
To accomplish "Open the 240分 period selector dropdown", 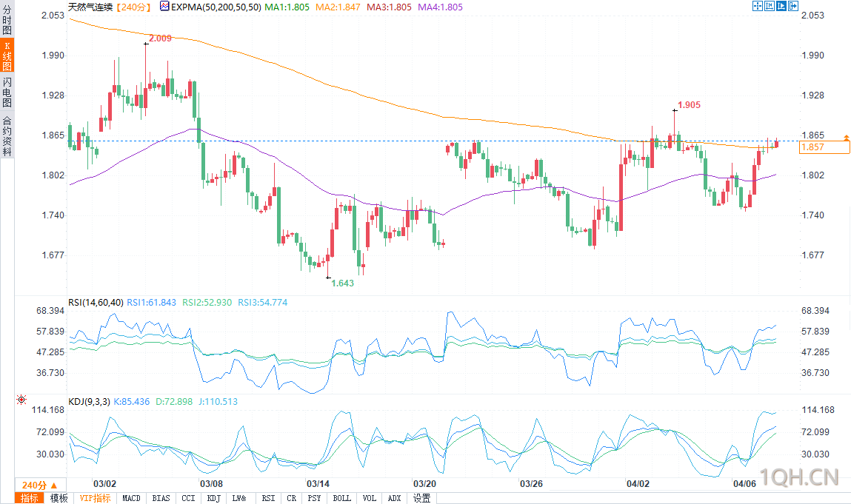I will [40, 485].
